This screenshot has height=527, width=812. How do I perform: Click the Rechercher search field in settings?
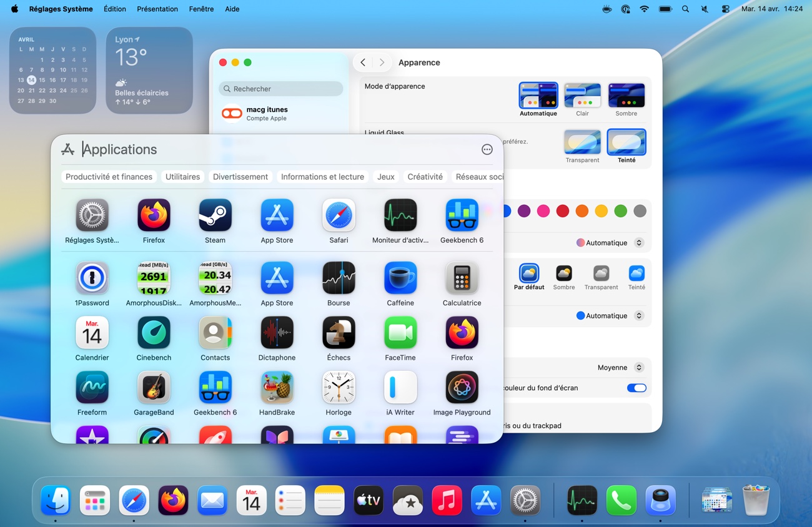[281, 89]
